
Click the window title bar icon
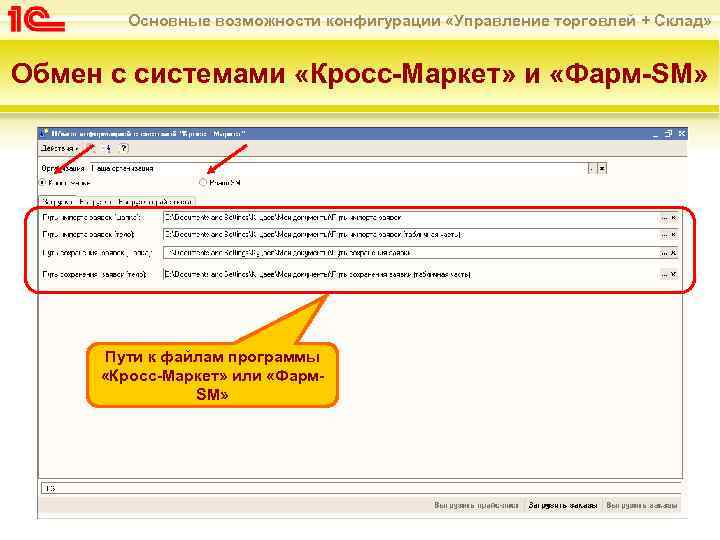point(44,134)
